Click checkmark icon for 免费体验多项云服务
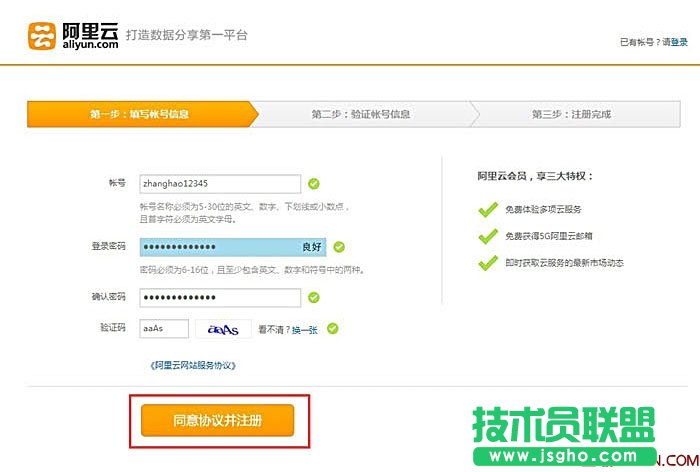The image size is (700, 472). [487, 209]
